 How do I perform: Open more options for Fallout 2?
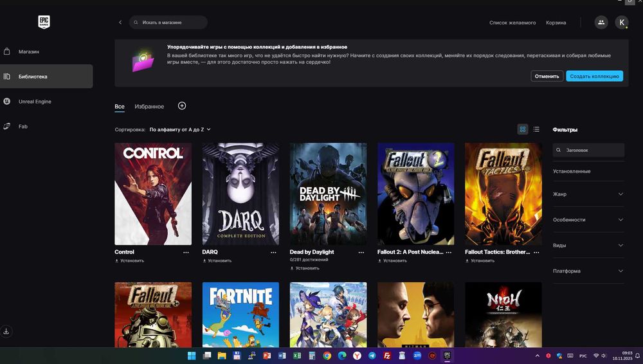(x=449, y=252)
